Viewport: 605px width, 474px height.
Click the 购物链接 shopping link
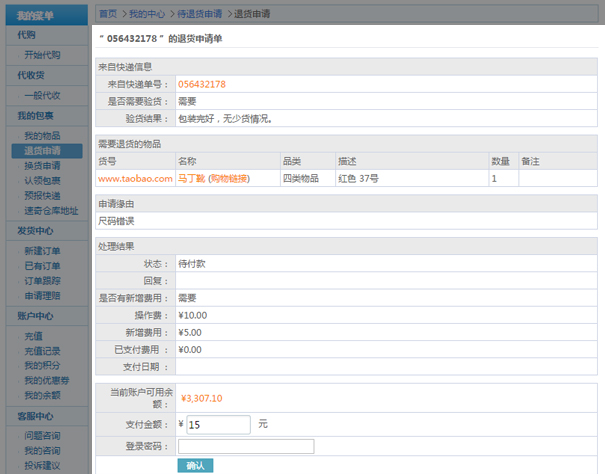coord(228,178)
